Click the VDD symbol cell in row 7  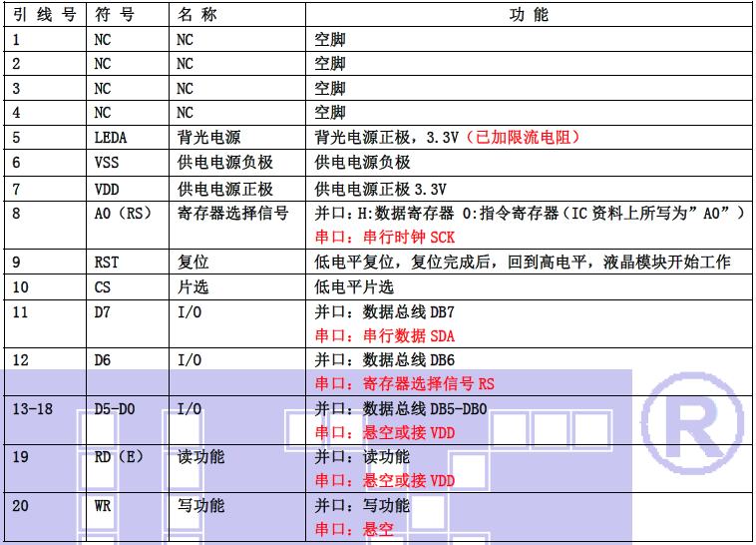tap(107, 189)
